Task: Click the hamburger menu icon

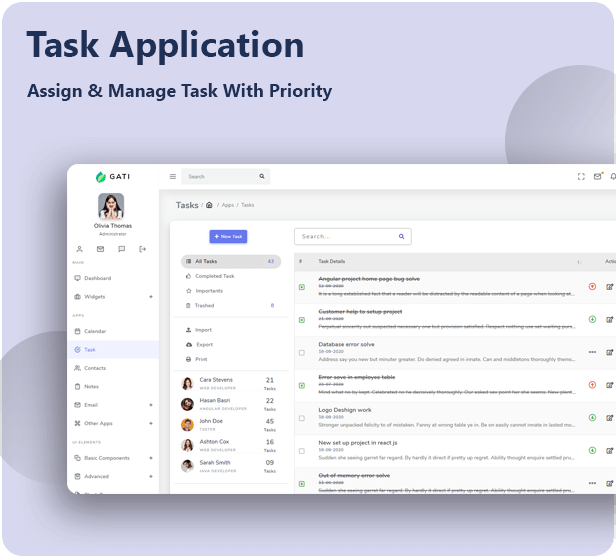Action: [x=172, y=176]
